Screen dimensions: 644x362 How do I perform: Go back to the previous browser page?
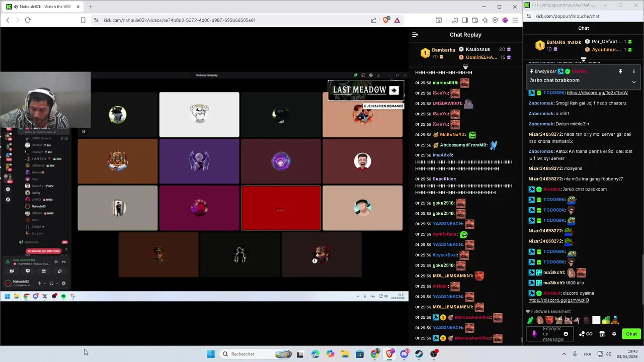(8, 20)
